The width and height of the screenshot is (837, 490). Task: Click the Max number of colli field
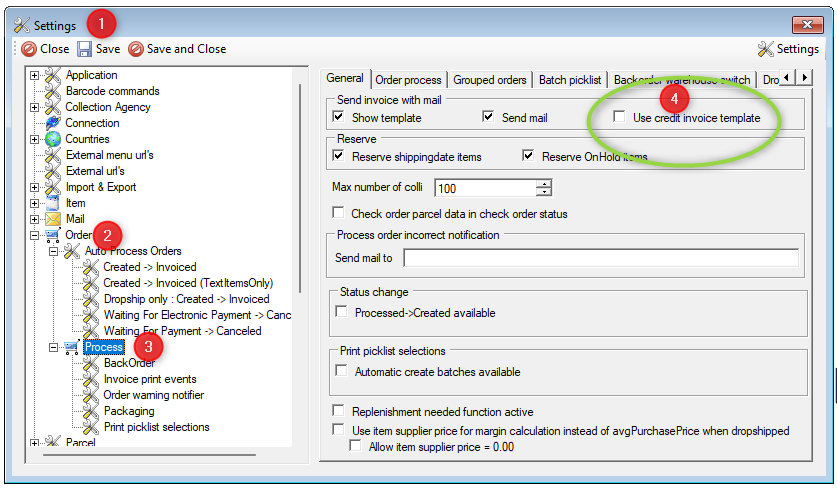coord(486,188)
